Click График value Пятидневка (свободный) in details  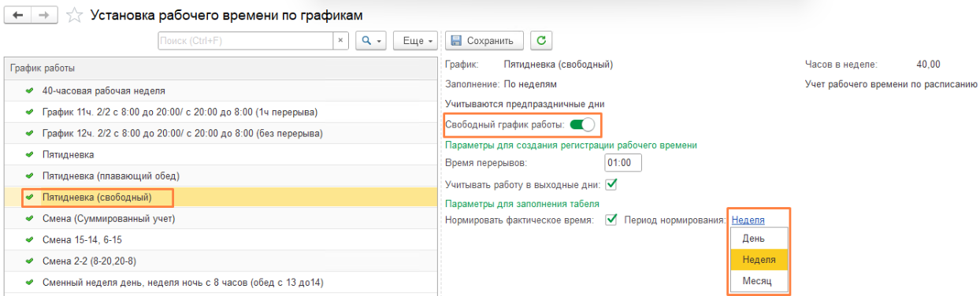pyautogui.click(x=558, y=65)
